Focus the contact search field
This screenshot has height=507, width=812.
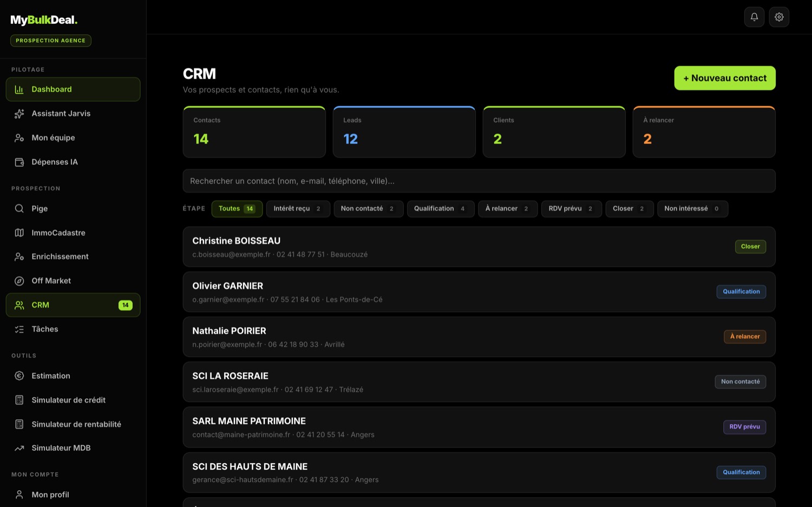click(x=479, y=181)
